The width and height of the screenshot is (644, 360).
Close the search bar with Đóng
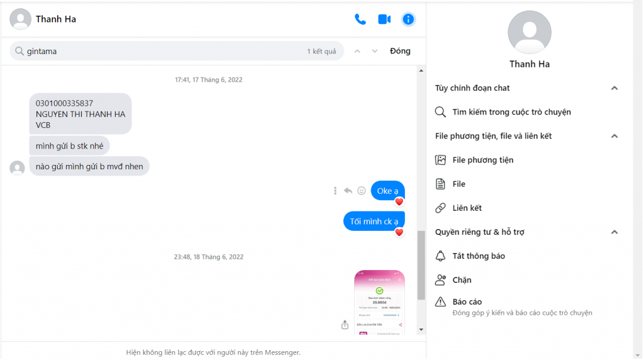(400, 51)
